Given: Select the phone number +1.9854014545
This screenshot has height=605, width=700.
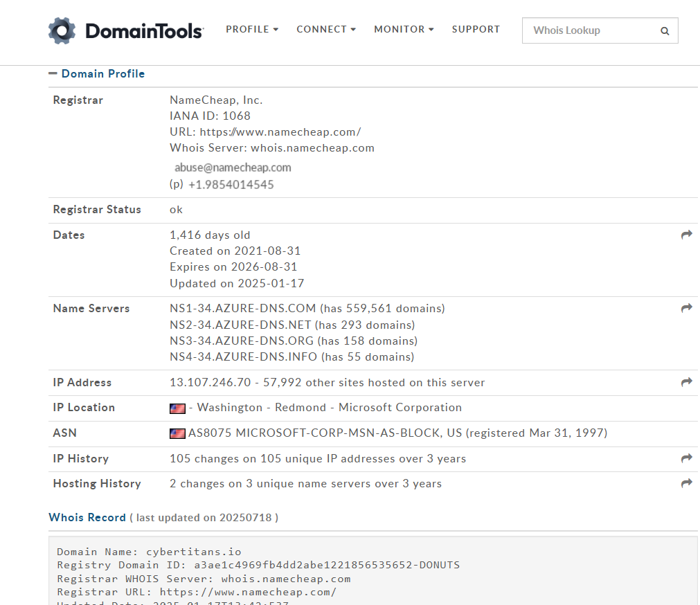Looking at the screenshot, I should click(231, 185).
